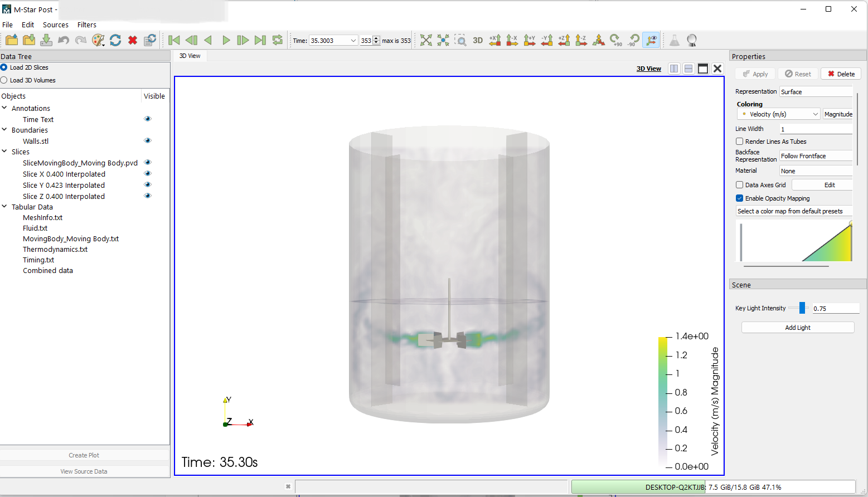The image size is (868, 497).
Task: Check Render Lines As Tubes
Action: pos(739,142)
